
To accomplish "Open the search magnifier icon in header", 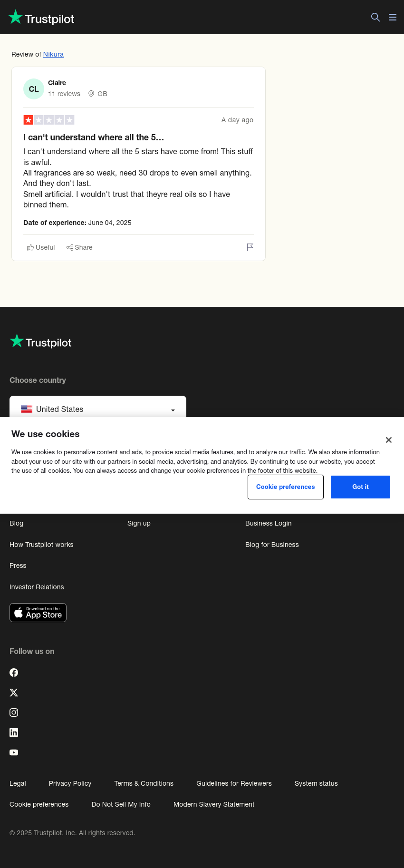I will (375, 17).
